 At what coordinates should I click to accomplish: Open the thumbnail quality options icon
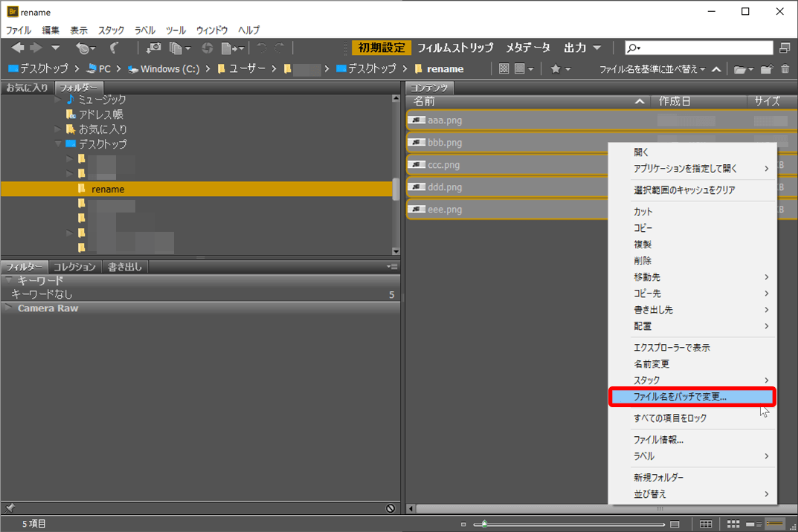(524, 68)
